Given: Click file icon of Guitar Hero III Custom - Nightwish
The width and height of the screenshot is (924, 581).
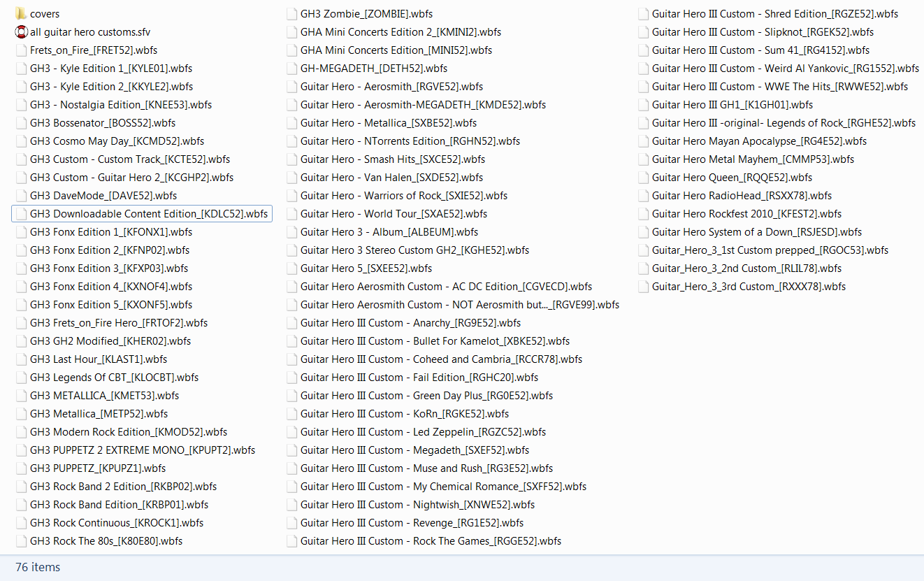Looking at the screenshot, I should coord(291,505).
